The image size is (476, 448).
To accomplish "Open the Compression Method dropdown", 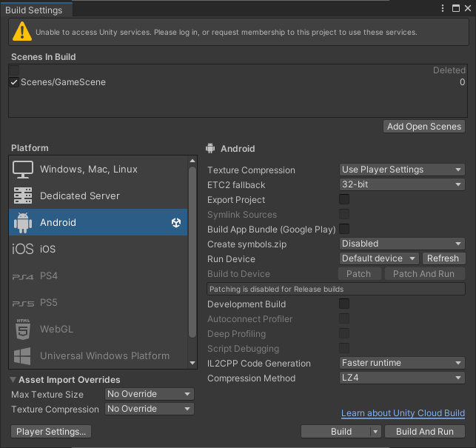I will tap(402, 378).
